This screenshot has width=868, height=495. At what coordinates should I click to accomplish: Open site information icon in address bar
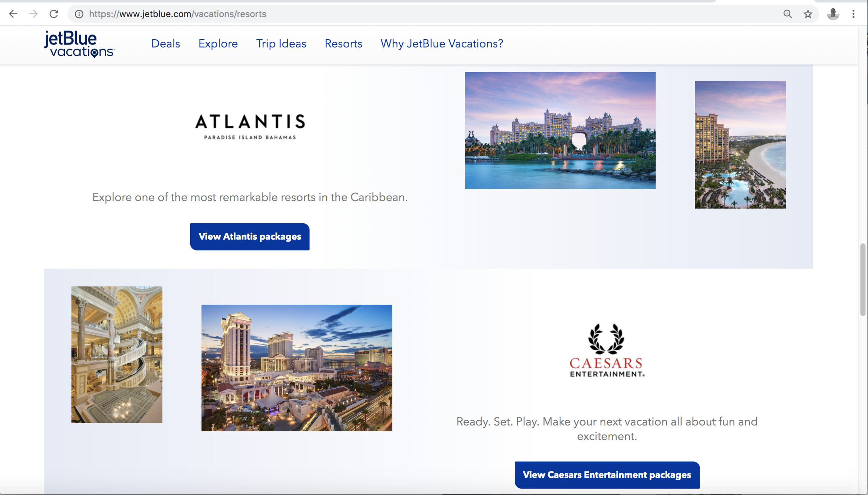79,14
